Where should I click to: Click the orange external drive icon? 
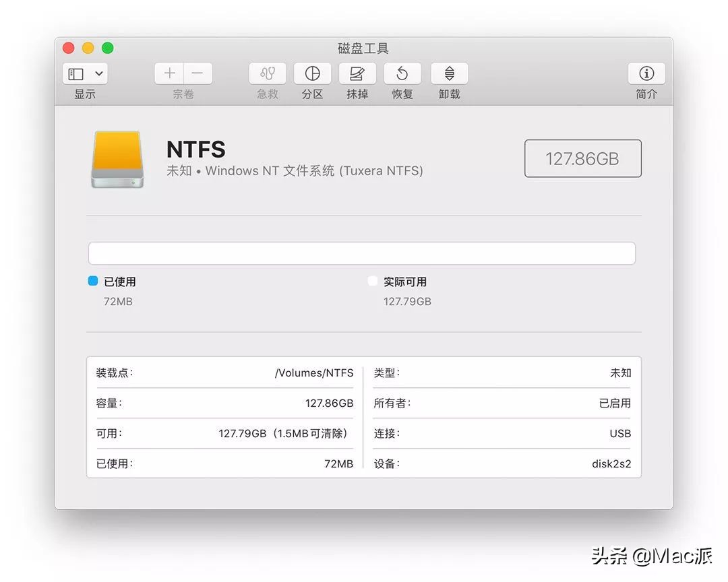(x=117, y=160)
